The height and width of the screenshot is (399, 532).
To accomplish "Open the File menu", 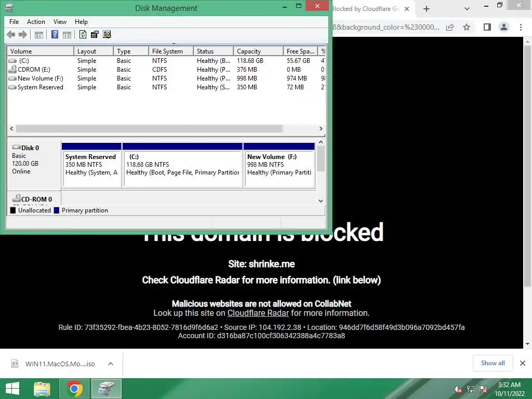I will click(x=14, y=22).
